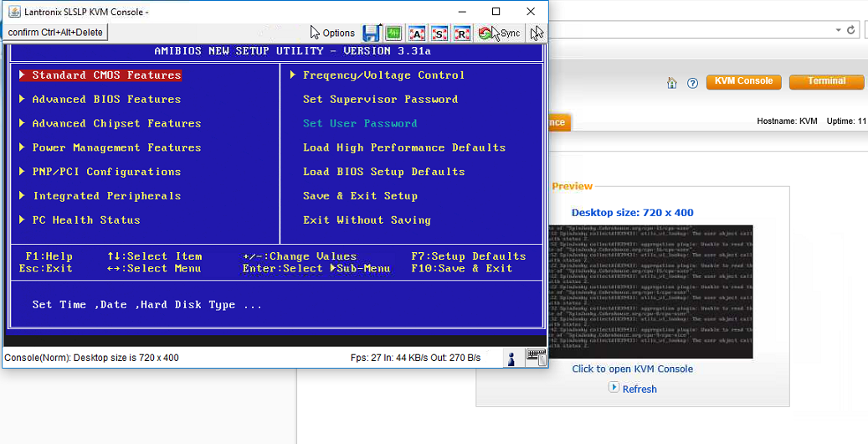Click the blue floppy disk save icon

371,34
